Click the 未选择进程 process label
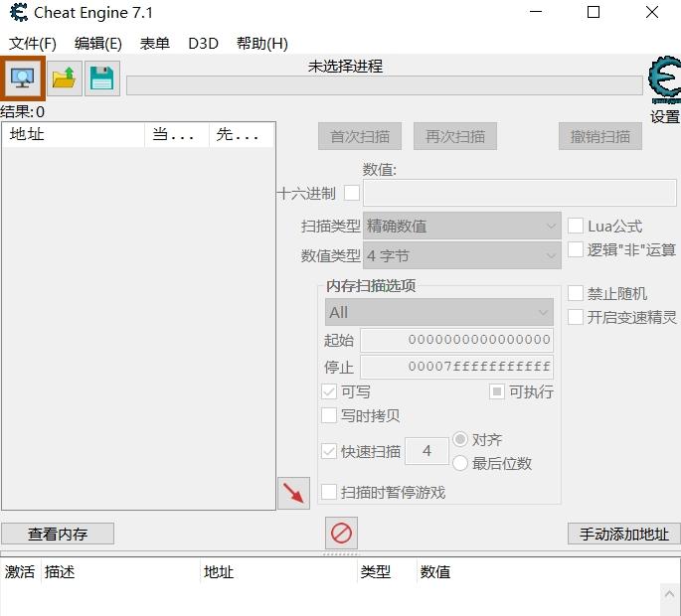Screen dimensions: 681x616 pyautogui.click(x=345, y=66)
